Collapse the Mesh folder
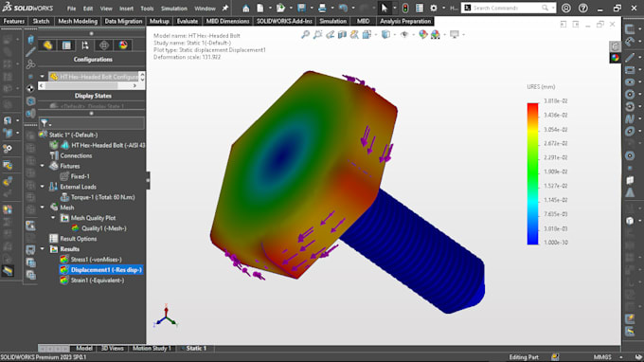Screen dimensions: 644x362 pos(43,208)
